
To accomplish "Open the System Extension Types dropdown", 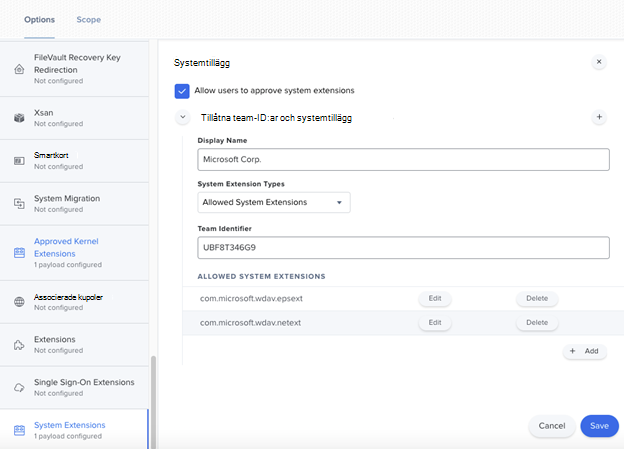I will (x=274, y=202).
